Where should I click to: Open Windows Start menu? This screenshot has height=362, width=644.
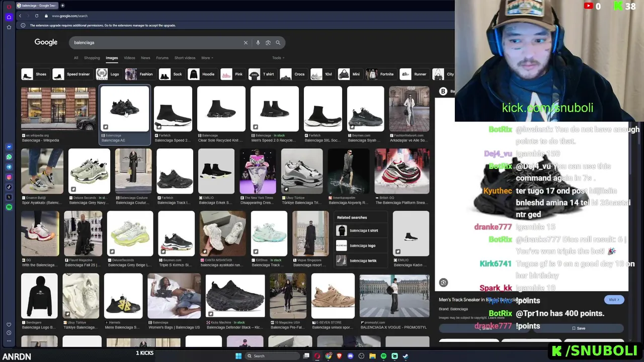pyautogui.click(x=238, y=356)
